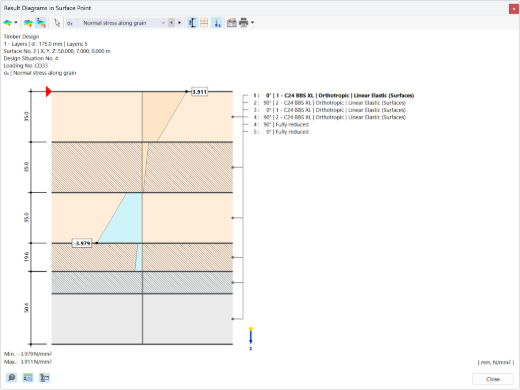Select legend row 4: 90° C24 BBS XL Orthotropic

[x=329, y=117]
